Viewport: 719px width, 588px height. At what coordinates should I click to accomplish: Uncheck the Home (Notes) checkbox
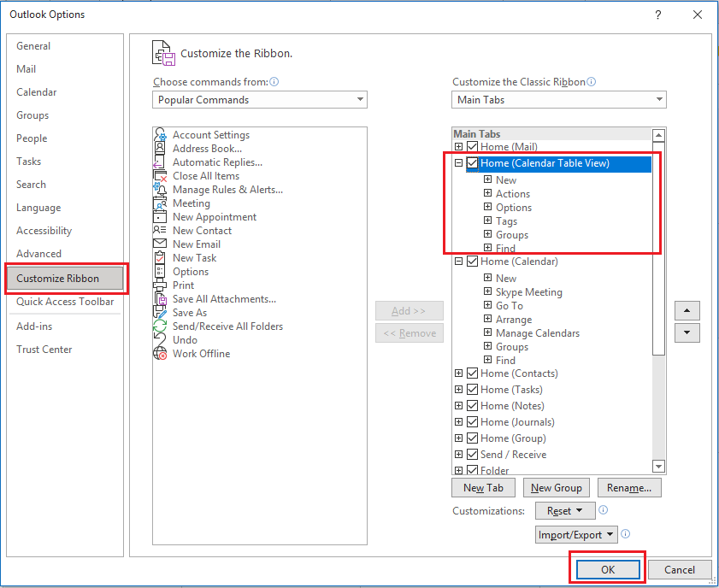(472, 406)
